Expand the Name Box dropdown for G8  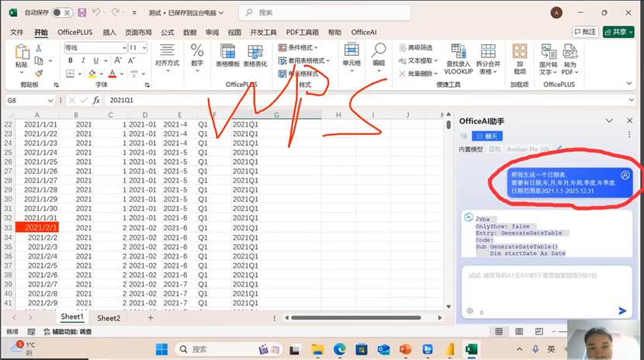pos(50,100)
